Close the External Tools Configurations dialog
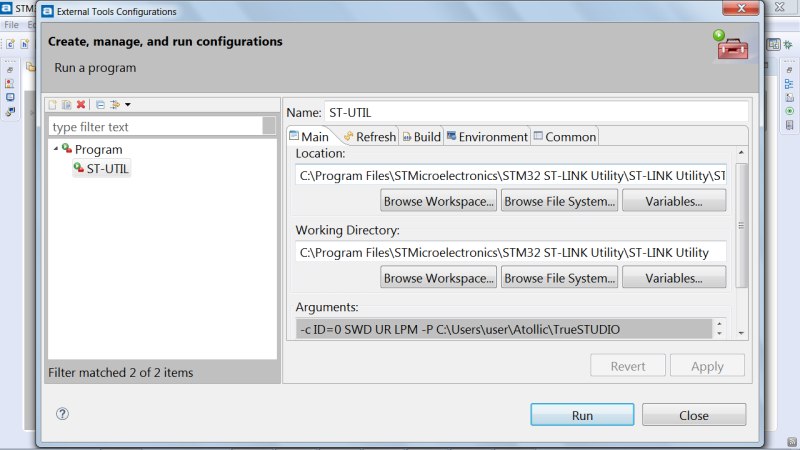This screenshot has height=450, width=800. point(694,415)
